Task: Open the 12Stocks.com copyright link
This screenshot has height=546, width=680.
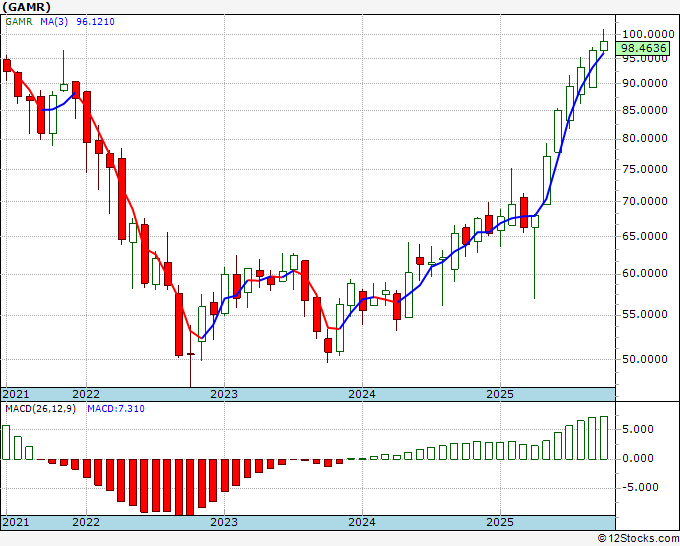Action: coord(638,539)
